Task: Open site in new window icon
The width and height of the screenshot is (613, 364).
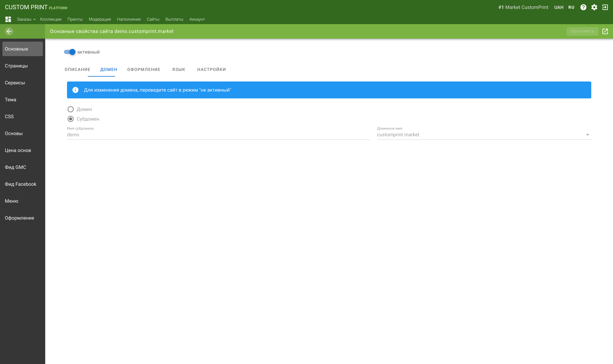Action: point(605,31)
